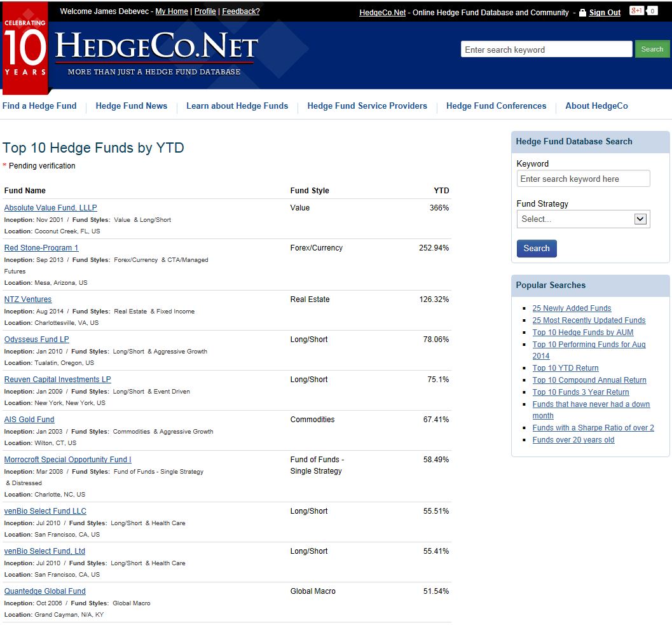
Task: Click the green Search button in header
Action: [x=652, y=50]
